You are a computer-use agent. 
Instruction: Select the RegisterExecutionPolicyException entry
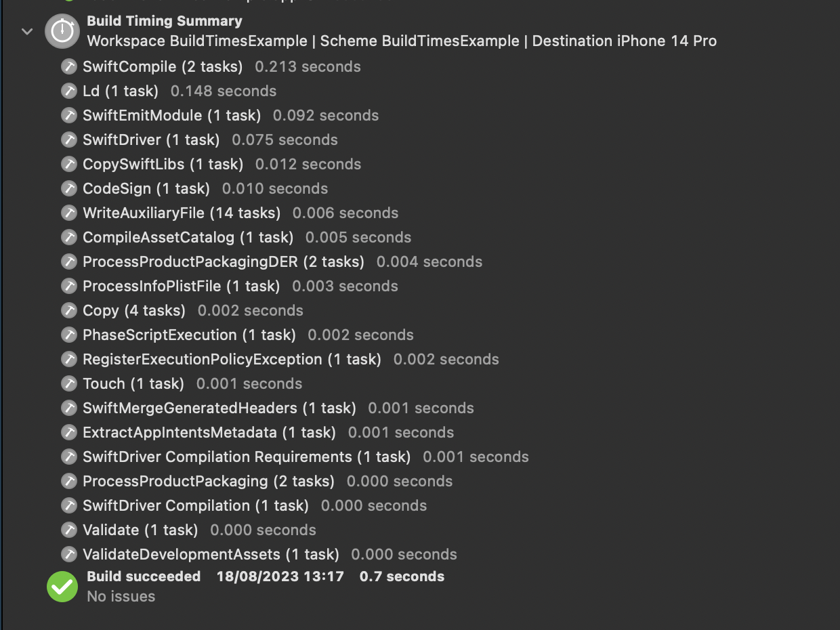click(232, 359)
